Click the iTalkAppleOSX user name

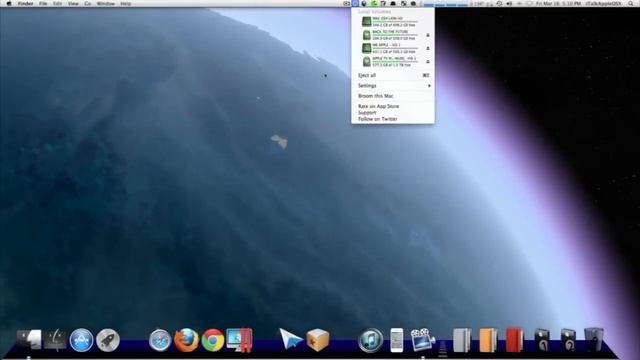(x=603, y=3)
